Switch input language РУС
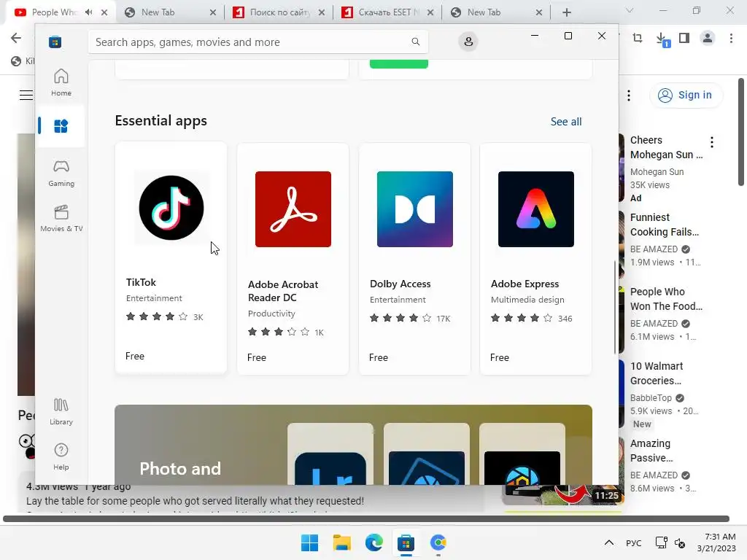The width and height of the screenshot is (747, 560). click(634, 543)
